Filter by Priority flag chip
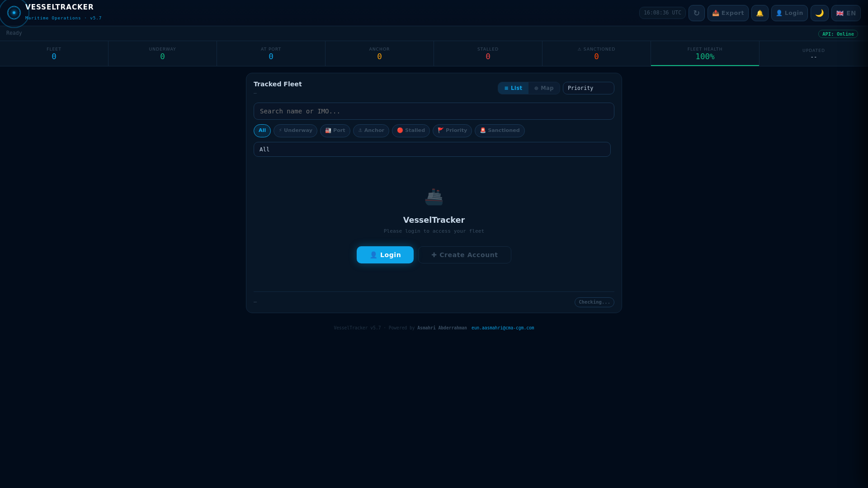Image resolution: width=868 pixels, height=488 pixels. [x=452, y=131]
